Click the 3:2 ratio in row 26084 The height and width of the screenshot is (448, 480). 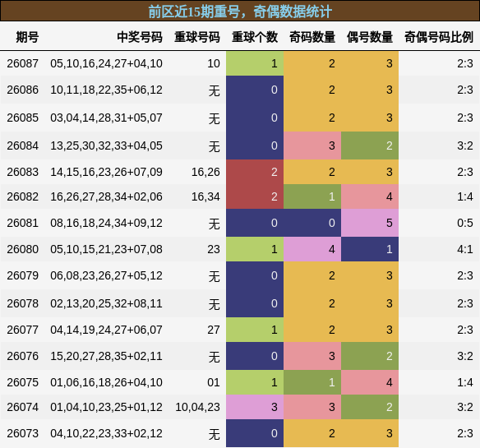tap(465, 145)
